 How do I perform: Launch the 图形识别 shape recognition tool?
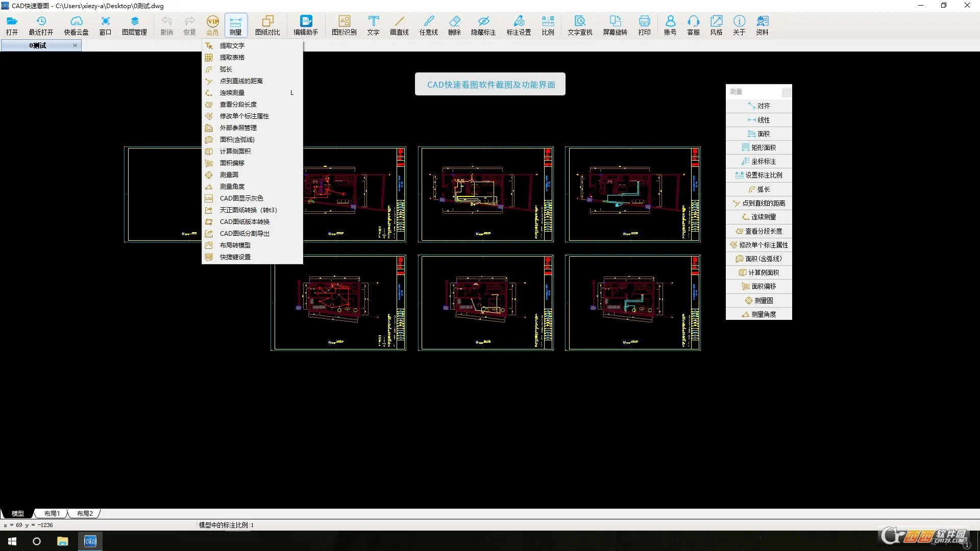(344, 25)
